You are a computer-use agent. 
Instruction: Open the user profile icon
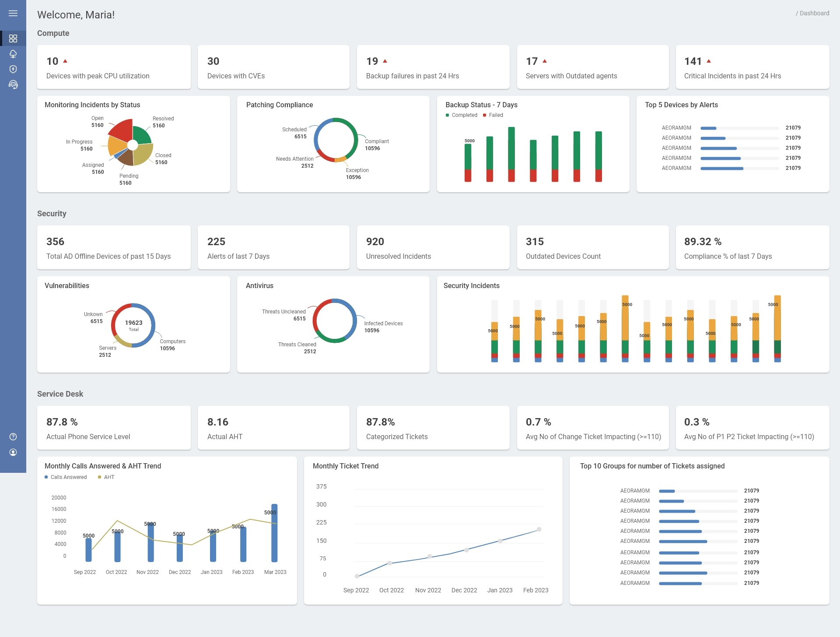pyautogui.click(x=13, y=452)
